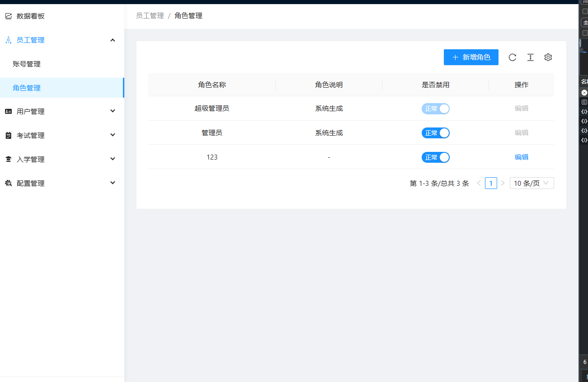Select 账号管理 submenu item
The height and width of the screenshot is (382, 588).
click(62, 64)
